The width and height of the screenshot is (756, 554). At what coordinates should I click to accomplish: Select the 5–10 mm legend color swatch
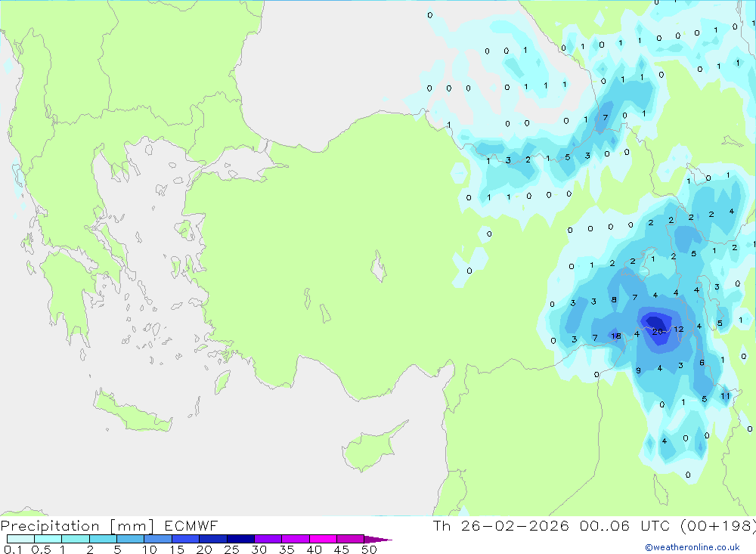point(131,539)
